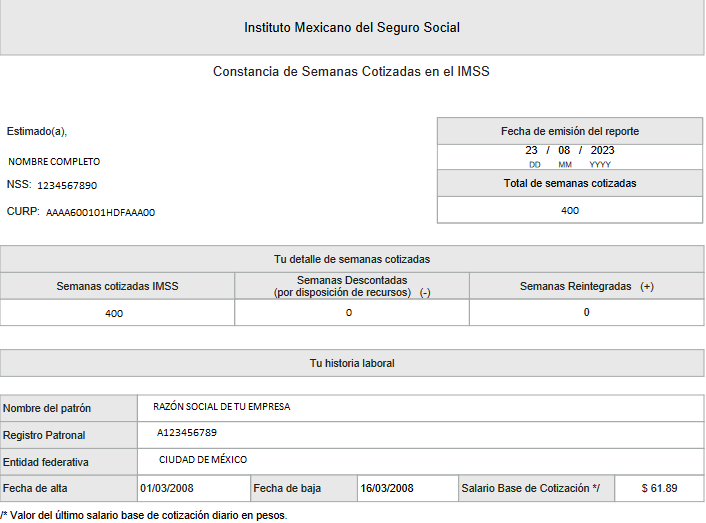
Task: Click the 'Semanas Descontadas' column header
Action: (352, 286)
